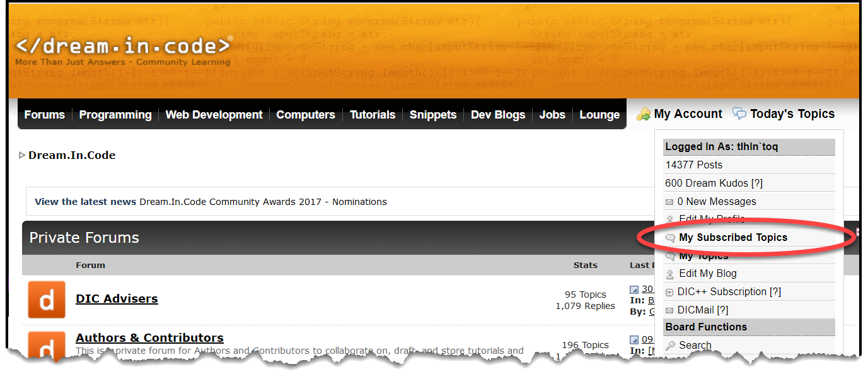Click the Today's Topics speech bubble icon
868x379 pixels.
(739, 114)
